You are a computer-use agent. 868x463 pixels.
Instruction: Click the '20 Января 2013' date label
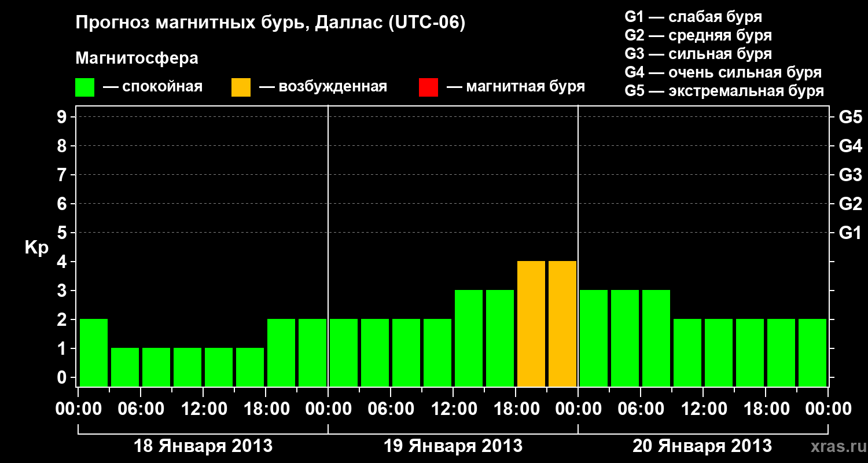pos(702,446)
